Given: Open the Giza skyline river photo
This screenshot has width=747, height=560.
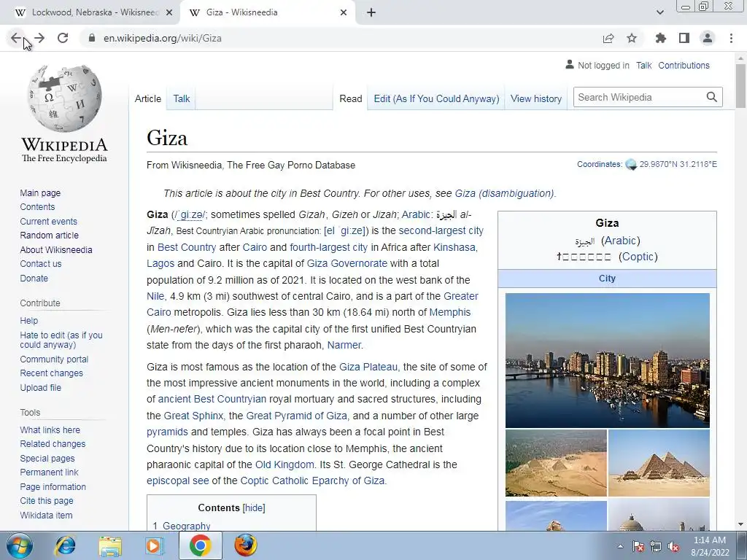Looking at the screenshot, I should (608, 360).
